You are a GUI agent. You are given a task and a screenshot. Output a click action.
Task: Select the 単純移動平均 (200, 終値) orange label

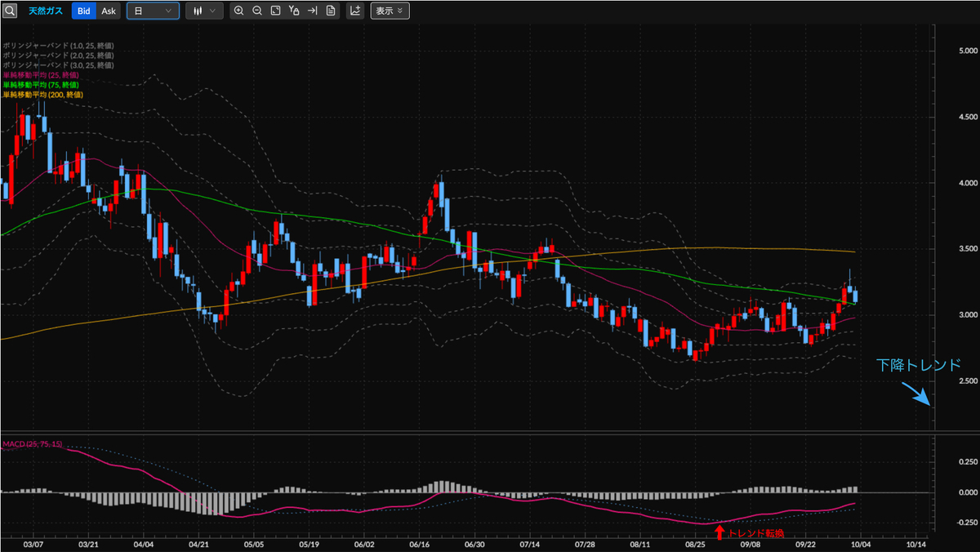coord(42,95)
